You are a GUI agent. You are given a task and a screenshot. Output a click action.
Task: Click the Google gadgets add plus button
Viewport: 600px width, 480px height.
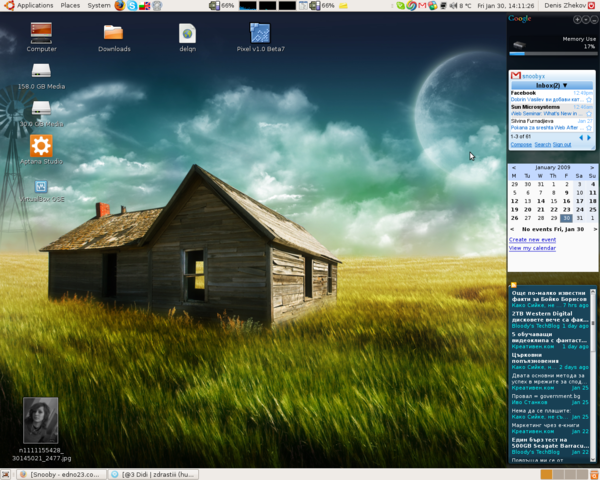577,20
